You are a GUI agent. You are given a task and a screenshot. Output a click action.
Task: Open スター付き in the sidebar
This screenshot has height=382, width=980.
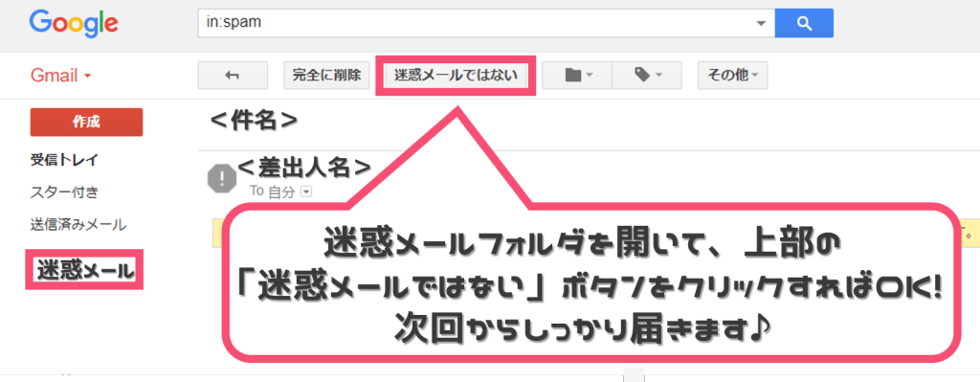point(64,191)
